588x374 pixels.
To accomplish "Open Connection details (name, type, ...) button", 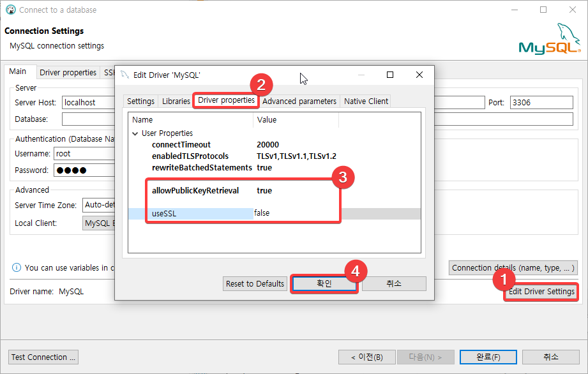I will tap(513, 267).
